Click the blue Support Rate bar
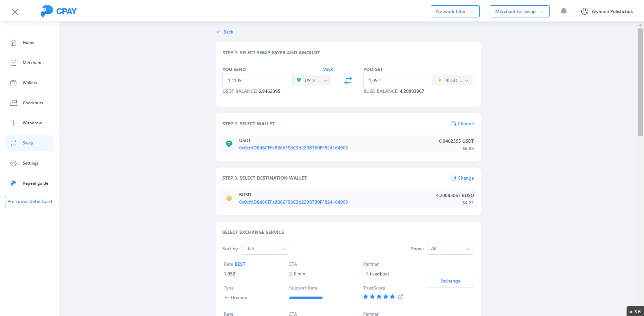The width and height of the screenshot is (644, 316). 306,298
